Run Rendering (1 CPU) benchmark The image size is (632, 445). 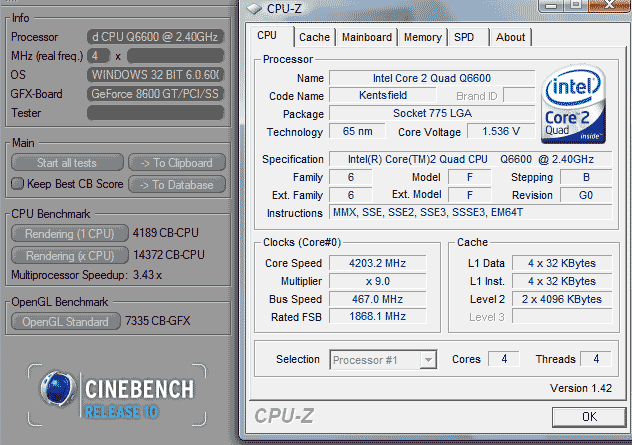click(x=70, y=234)
